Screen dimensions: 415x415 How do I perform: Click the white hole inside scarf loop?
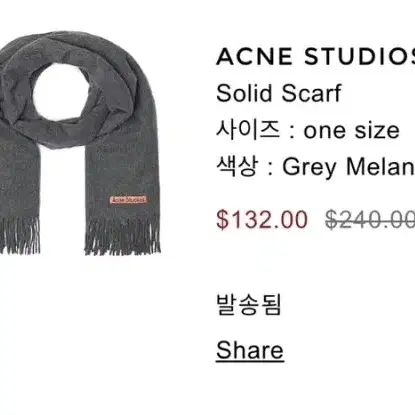62,91
